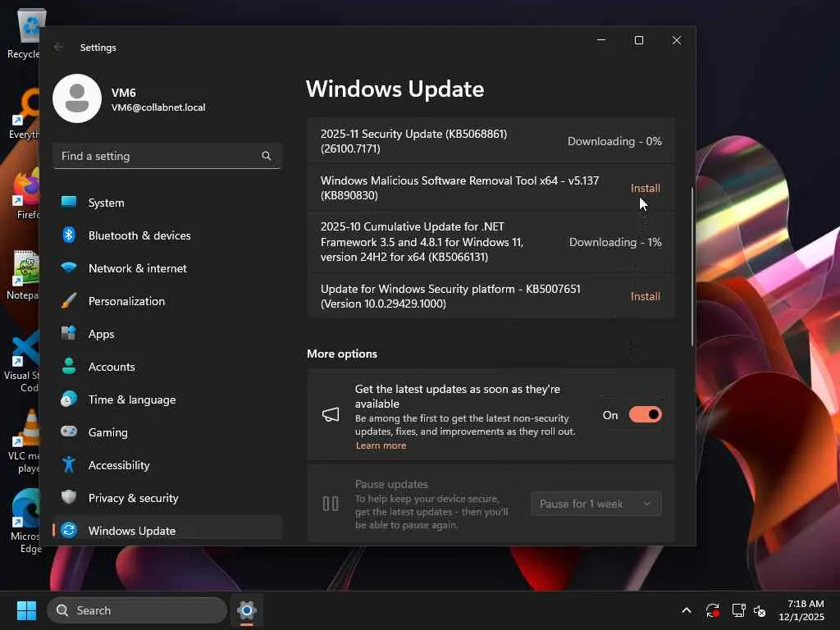Click the Bluetooth icon in sidebar
The height and width of the screenshot is (630, 840).
coord(69,235)
